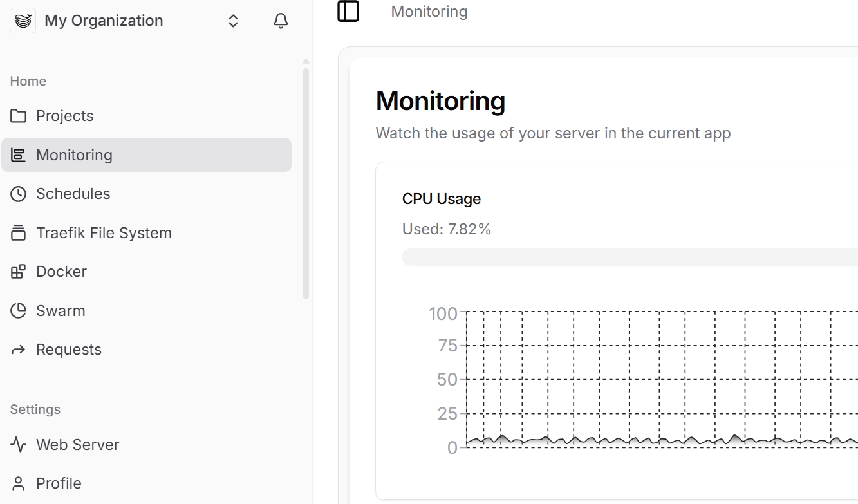Click the Dokploy logo icon

click(23, 21)
